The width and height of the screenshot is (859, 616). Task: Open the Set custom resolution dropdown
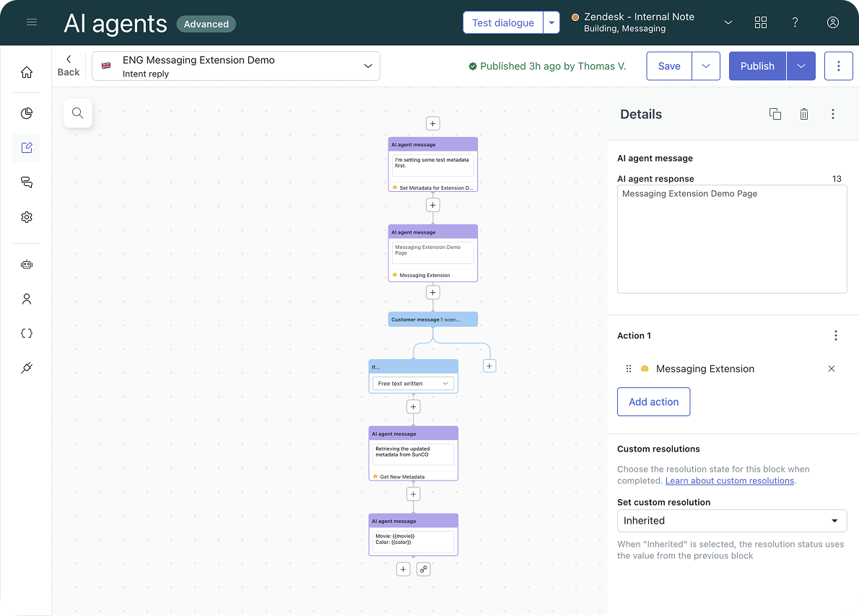[x=731, y=521]
